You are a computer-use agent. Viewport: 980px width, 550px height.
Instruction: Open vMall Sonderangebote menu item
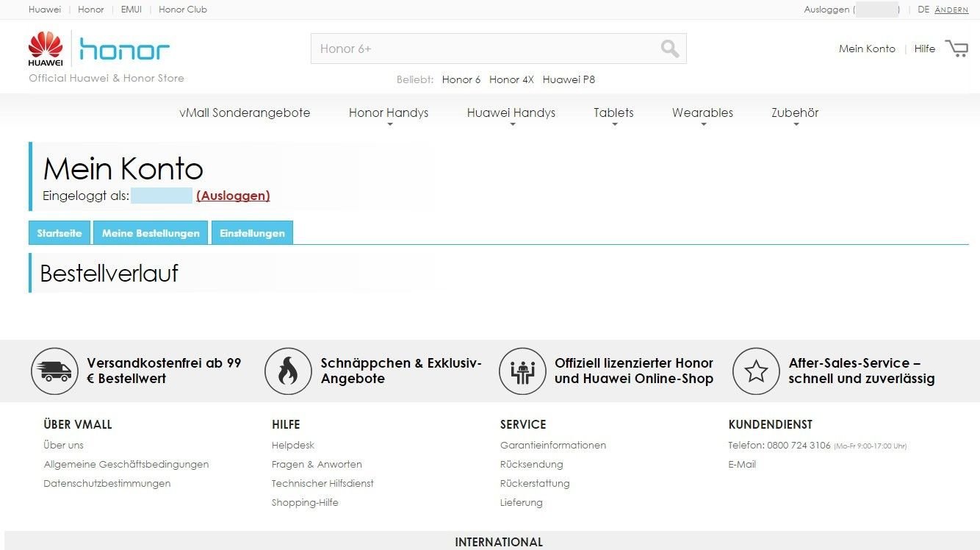(x=245, y=113)
